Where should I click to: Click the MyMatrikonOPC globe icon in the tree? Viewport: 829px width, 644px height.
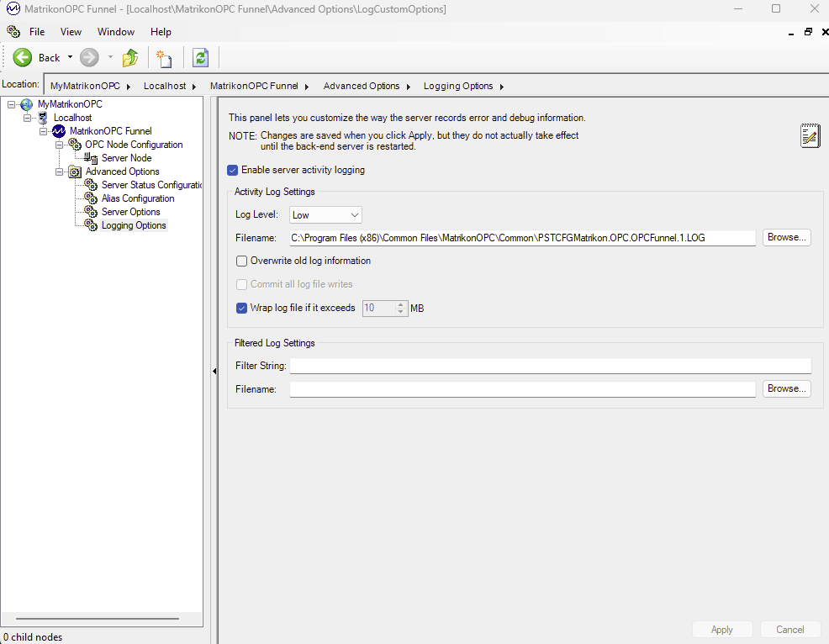26,104
